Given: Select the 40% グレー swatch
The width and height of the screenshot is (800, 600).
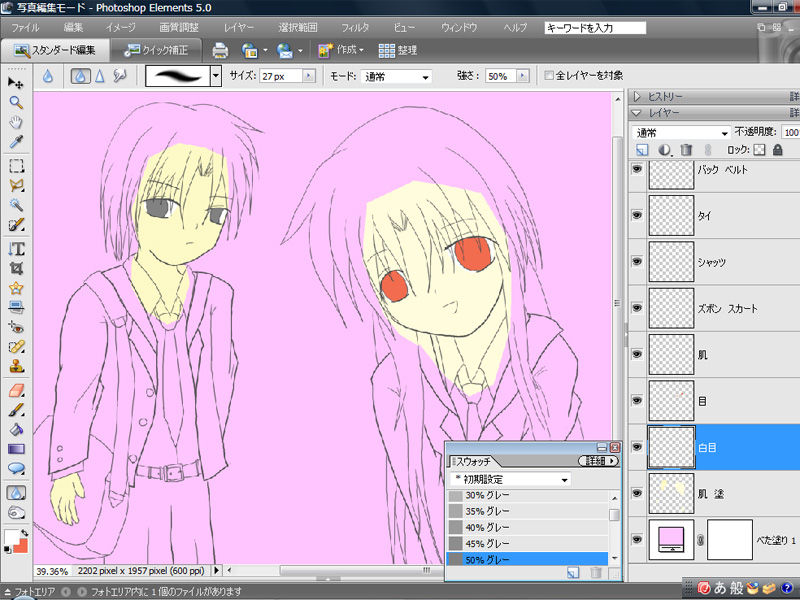Looking at the screenshot, I should point(487,527).
